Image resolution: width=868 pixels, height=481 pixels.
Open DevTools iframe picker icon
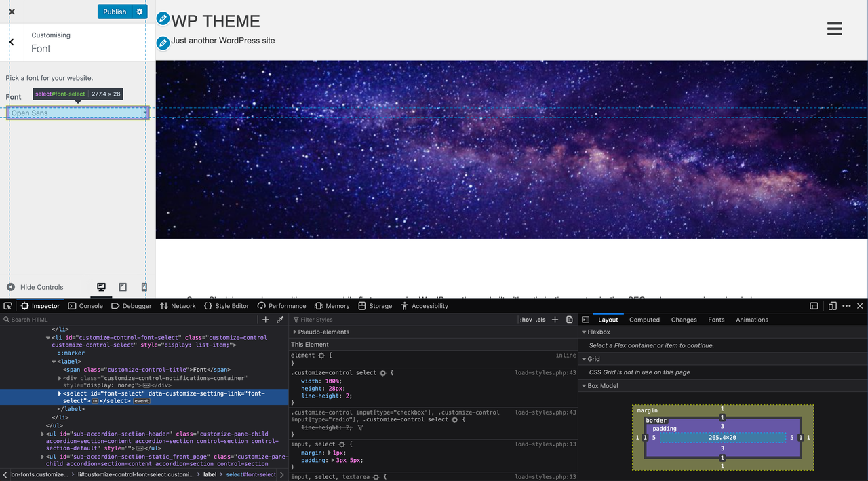814,306
